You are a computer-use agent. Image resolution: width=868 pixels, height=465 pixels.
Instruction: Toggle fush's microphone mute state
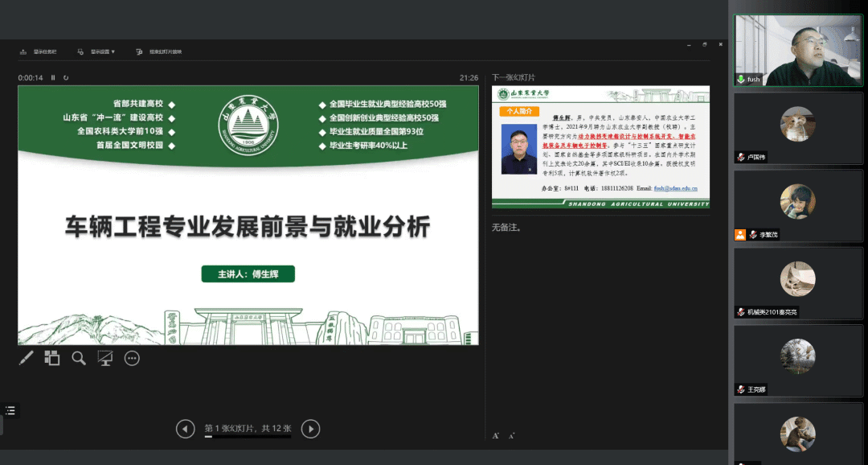pos(739,80)
